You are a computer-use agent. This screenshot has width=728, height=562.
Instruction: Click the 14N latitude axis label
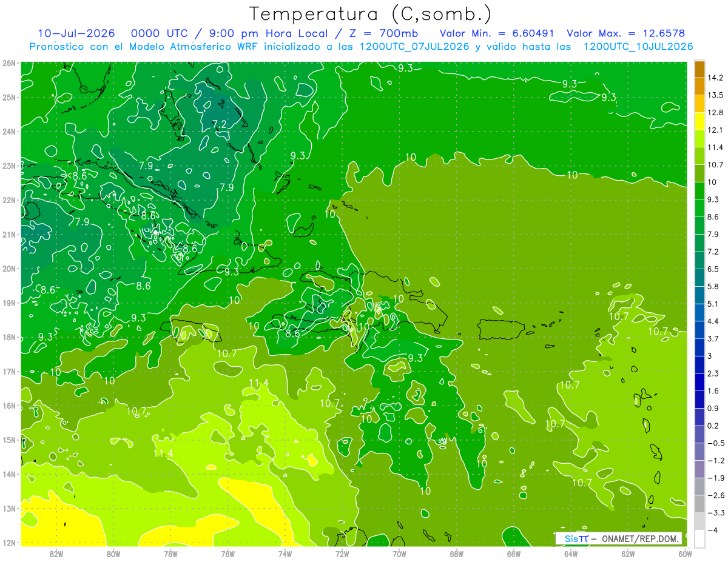(8, 474)
